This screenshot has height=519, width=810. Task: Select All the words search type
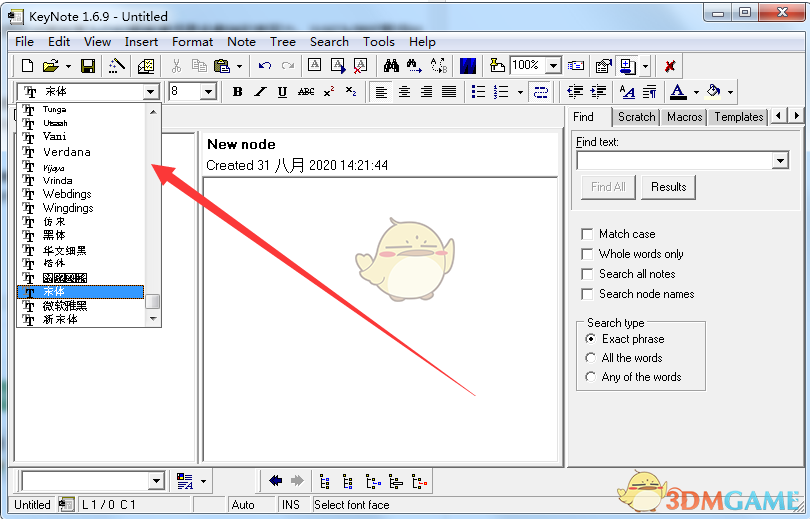pyautogui.click(x=590, y=358)
